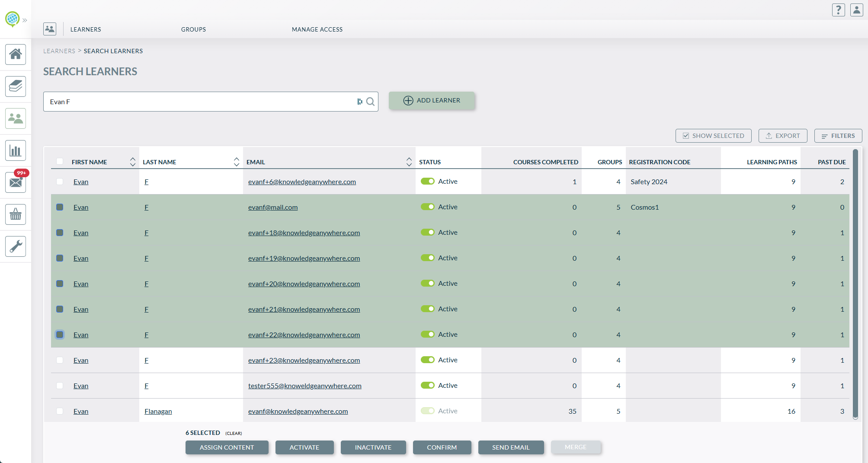Open the user profile icon
868x463 pixels.
[856, 10]
